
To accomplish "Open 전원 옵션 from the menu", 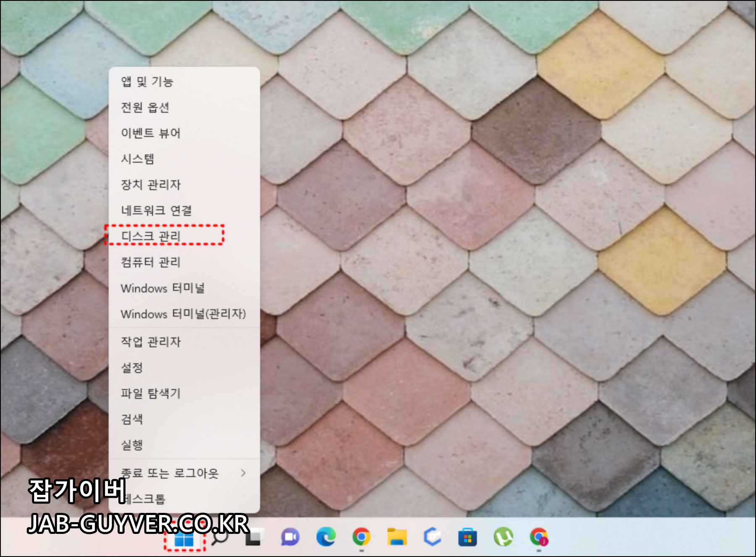I will (x=184, y=108).
